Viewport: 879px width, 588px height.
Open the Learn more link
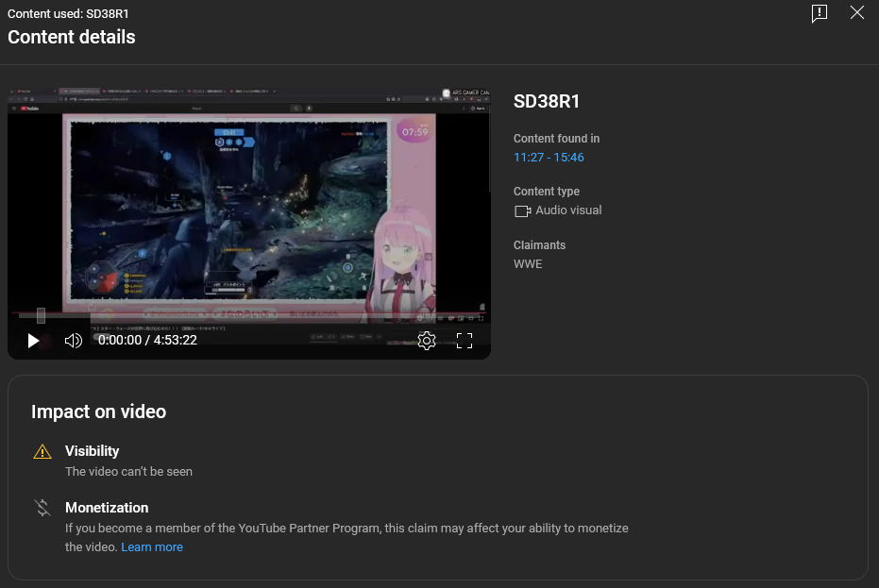tap(152, 547)
